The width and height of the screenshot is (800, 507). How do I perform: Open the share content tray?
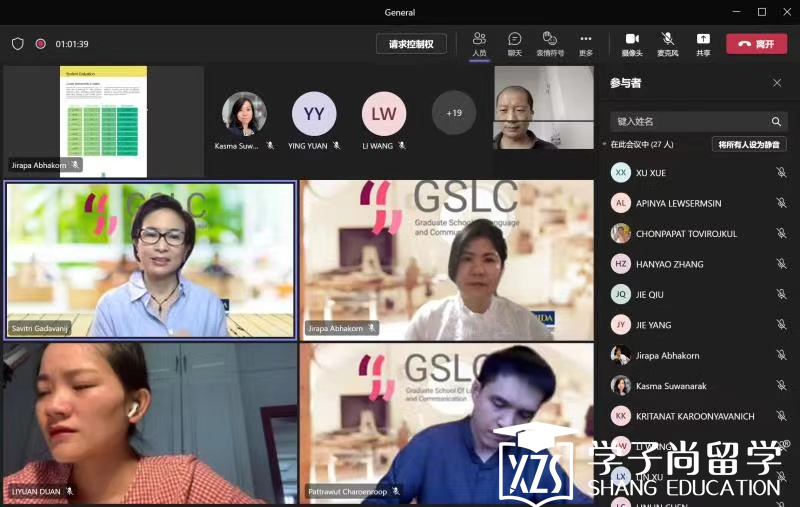pos(703,44)
